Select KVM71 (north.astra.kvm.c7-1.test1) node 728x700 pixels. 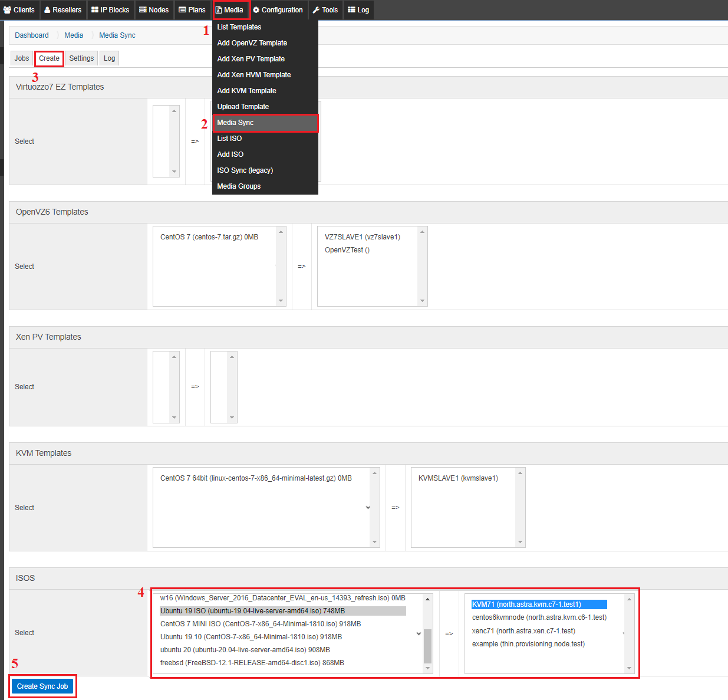[539, 604]
